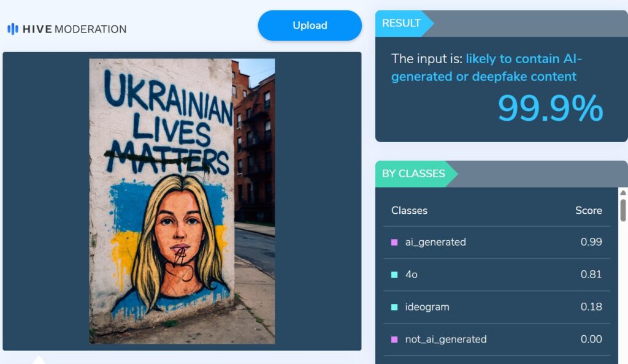The image size is (628, 364).
Task: Click the classes list scrollbar thumb
Action: click(x=623, y=210)
